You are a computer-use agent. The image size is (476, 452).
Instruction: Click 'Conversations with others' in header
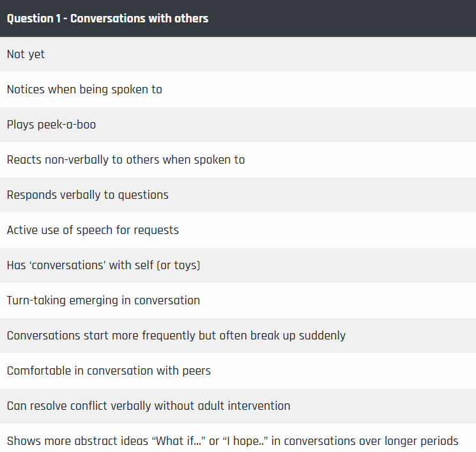point(139,19)
